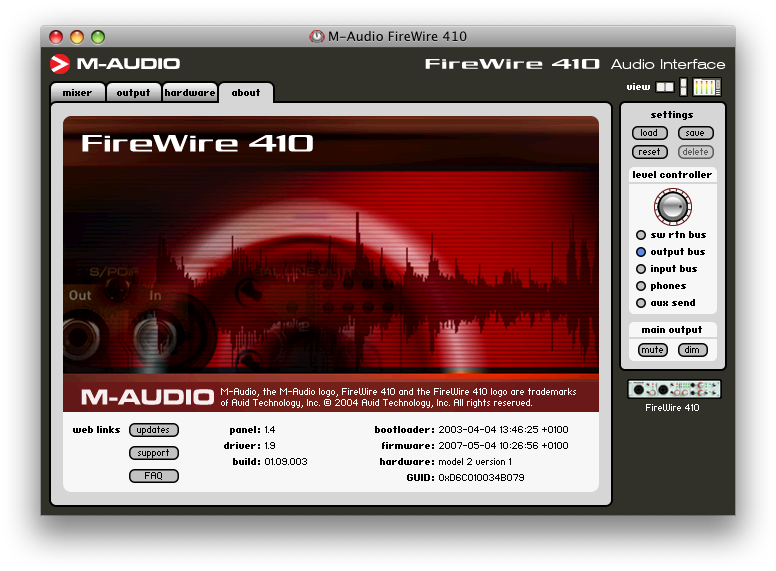Viewport: 776px width, 571px height.
Task: Open the output tab
Action: pos(133,93)
